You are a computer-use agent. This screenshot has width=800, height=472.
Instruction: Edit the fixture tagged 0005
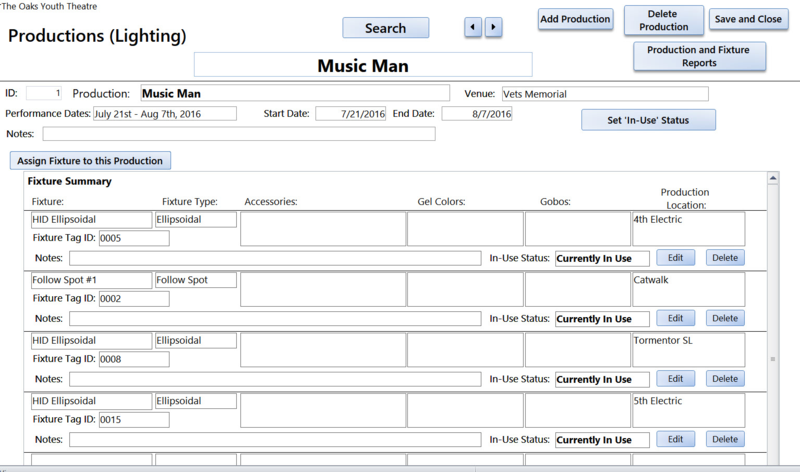click(x=676, y=258)
